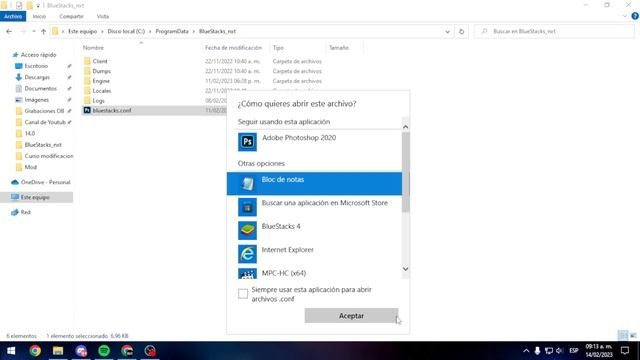Click Disco local (C:) in address path
The width and height of the screenshot is (640, 360).
[x=126, y=31]
